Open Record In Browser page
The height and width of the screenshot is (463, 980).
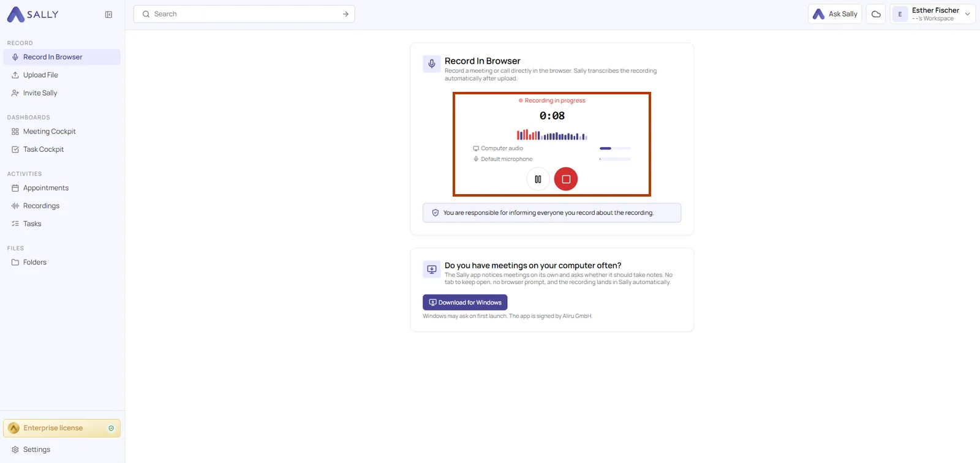pos(62,57)
